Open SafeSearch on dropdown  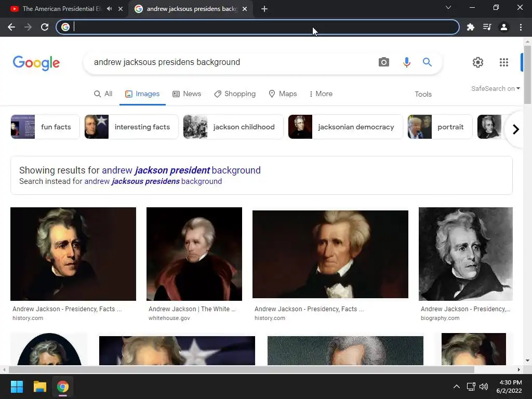(495, 88)
